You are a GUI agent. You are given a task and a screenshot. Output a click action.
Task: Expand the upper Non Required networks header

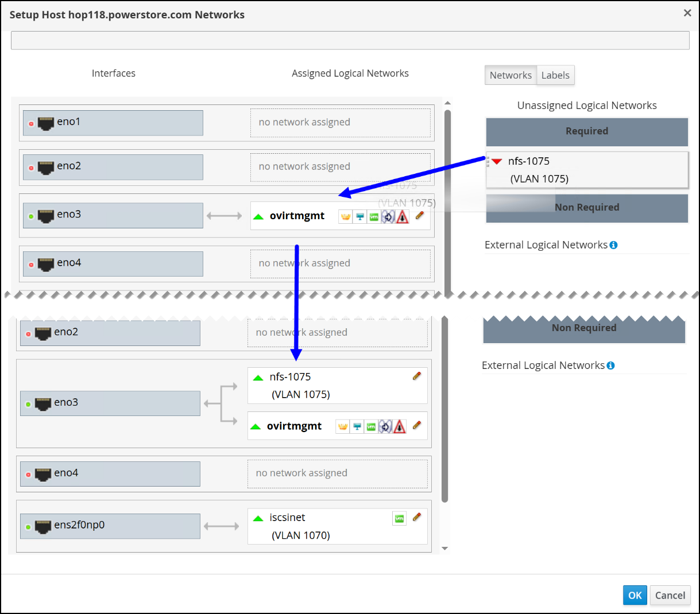[587, 208]
